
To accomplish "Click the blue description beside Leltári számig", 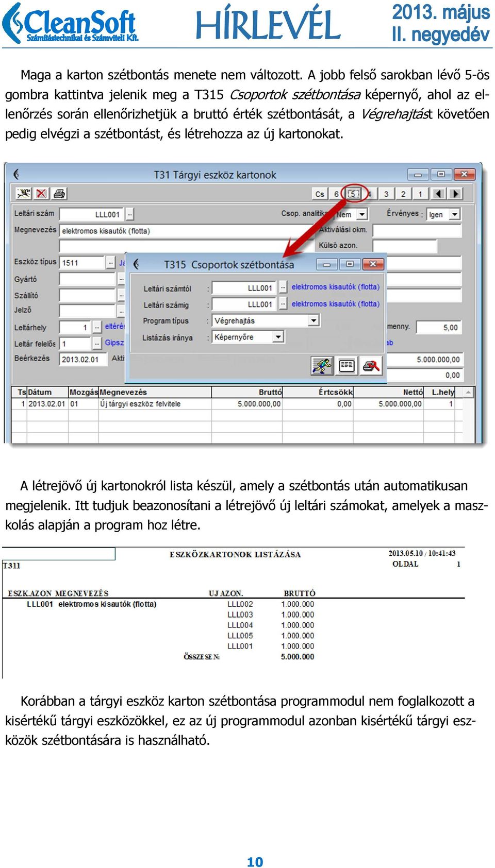I will (336, 304).
